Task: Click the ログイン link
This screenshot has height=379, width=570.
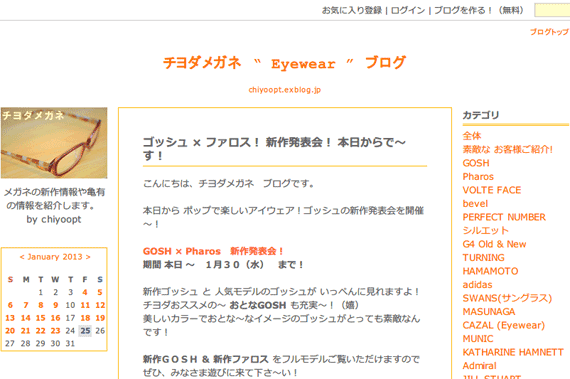Action: point(408,10)
